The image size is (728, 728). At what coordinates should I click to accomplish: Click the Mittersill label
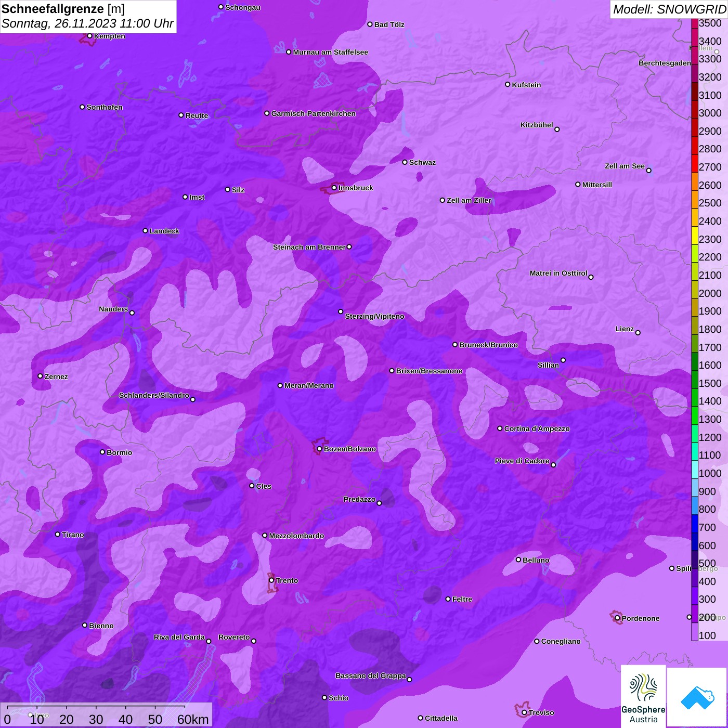tap(597, 185)
